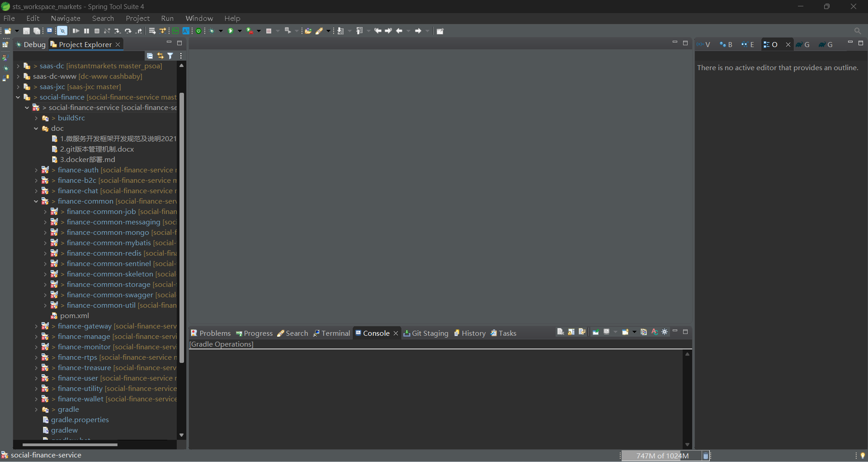Switch to the Debug view tab
The image size is (868, 462).
[30, 44]
